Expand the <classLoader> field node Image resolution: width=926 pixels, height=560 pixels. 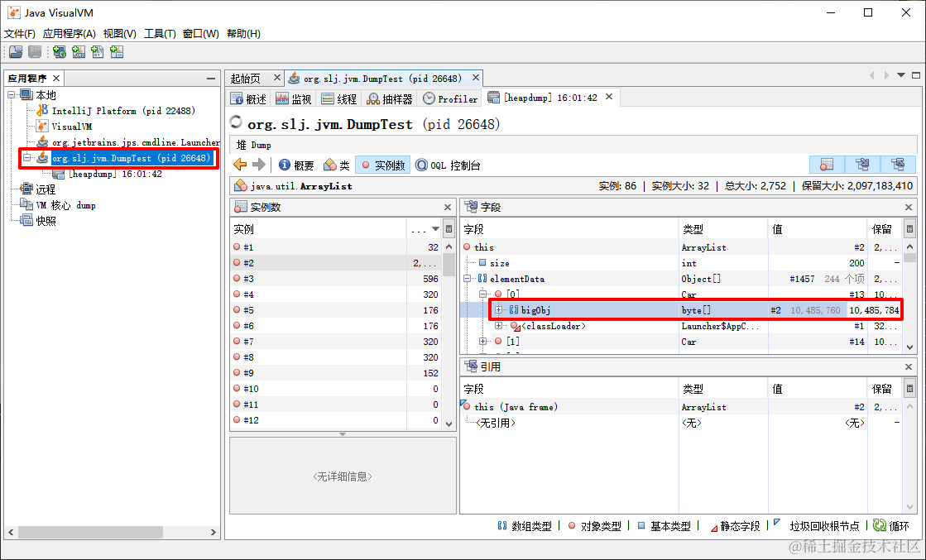point(498,326)
